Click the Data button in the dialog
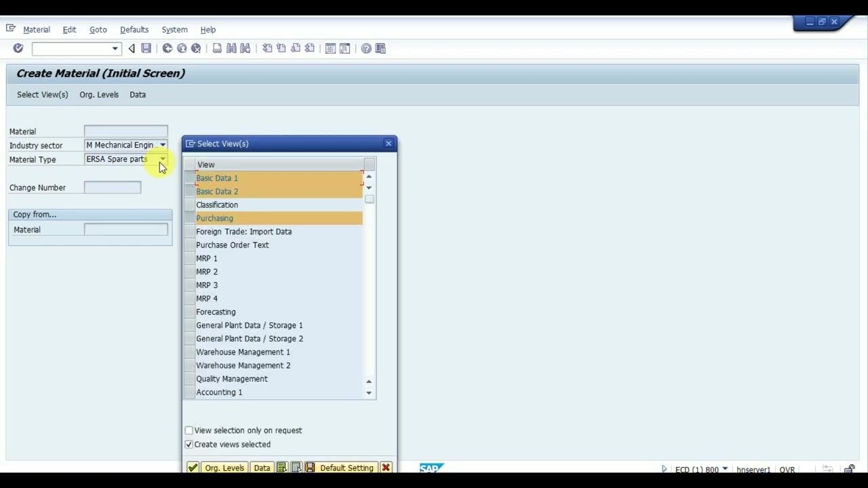Screen dimensions: 868x488 tap(262, 468)
